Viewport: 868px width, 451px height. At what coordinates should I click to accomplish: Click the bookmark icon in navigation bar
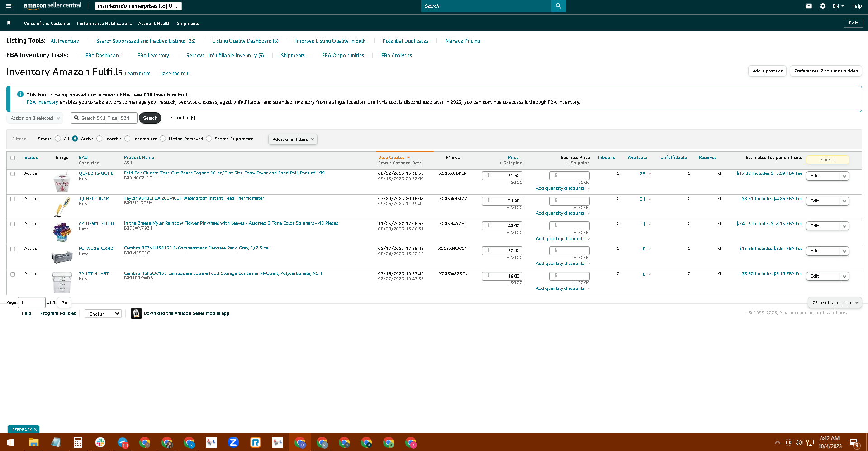point(9,23)
